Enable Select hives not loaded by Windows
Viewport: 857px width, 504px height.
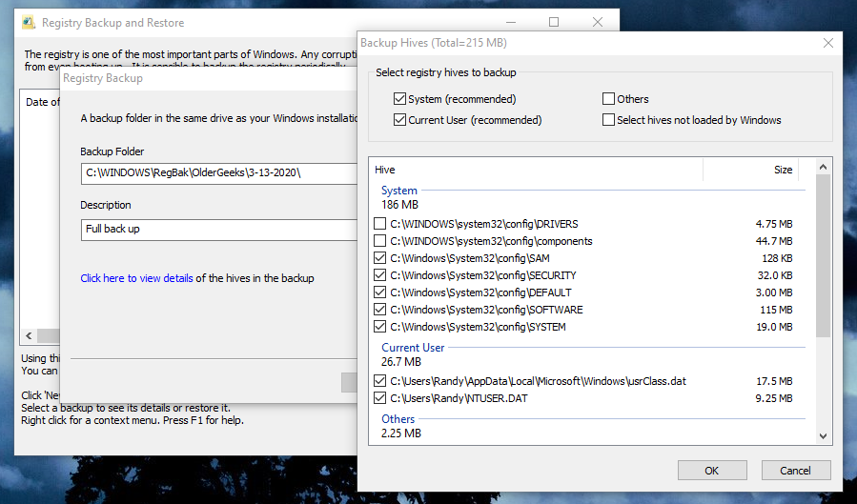pos(608,120)
